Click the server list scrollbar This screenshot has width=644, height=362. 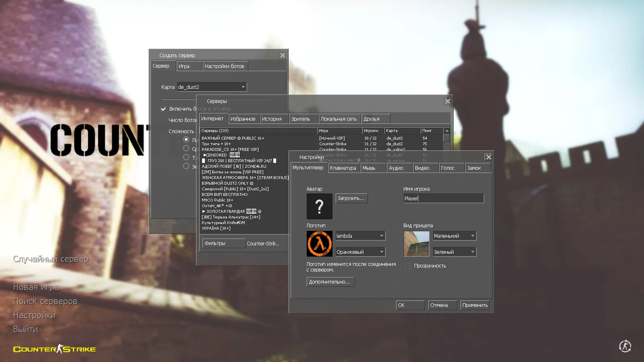click(x=447, y=138)
